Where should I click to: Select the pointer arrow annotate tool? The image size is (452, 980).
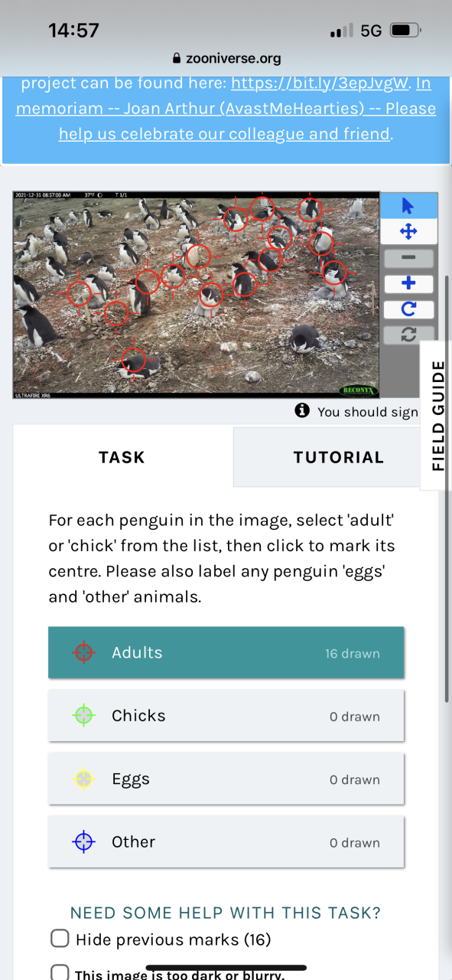click(x=408, y=206)
